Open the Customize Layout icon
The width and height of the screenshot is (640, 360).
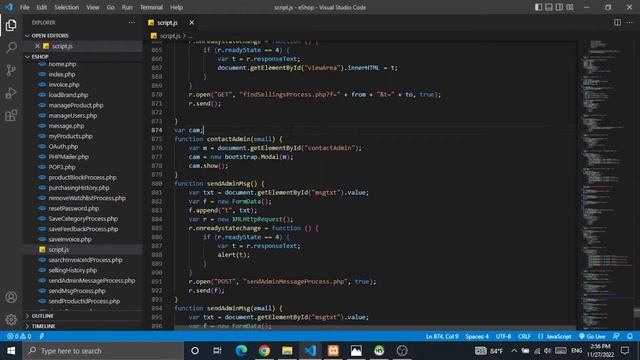(x=570, y=7)
